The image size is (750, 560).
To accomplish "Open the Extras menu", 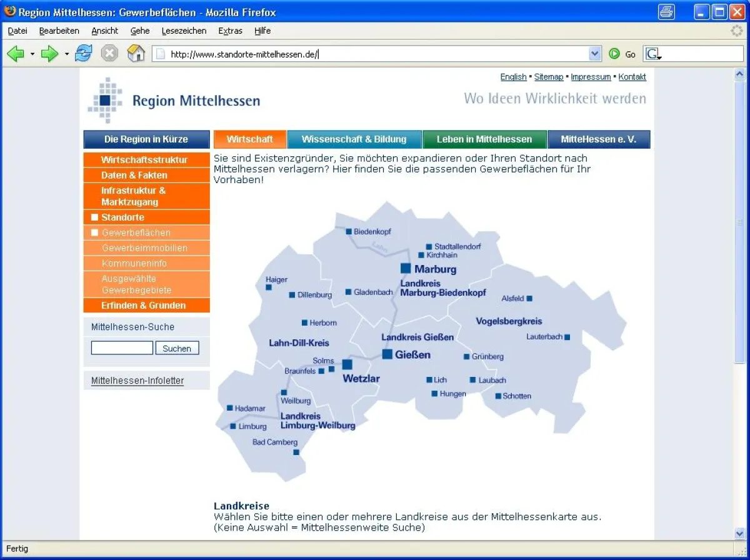I will [230, 31].
